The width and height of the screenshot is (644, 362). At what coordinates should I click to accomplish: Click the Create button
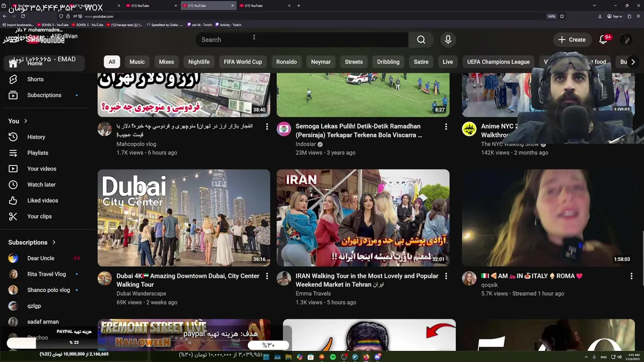572,40
